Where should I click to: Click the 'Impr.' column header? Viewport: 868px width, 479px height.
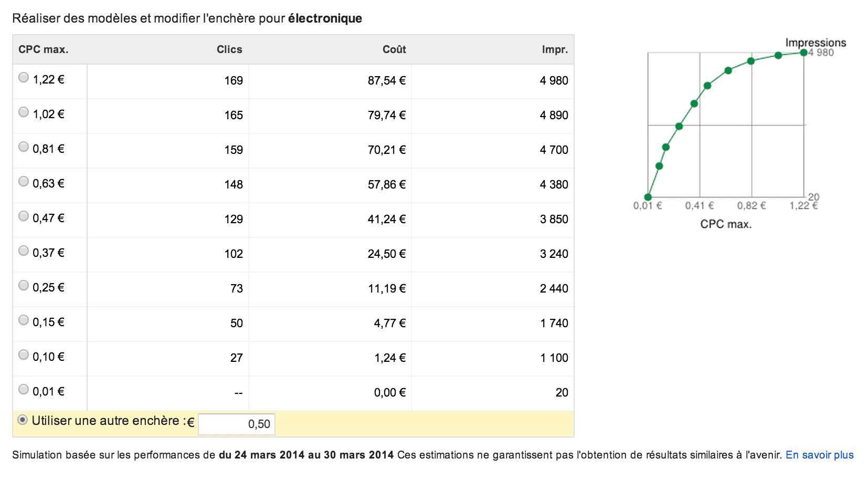coord(555,49)
